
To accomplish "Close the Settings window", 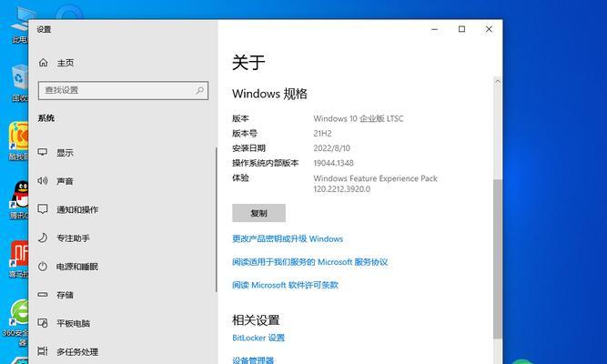I will (x=489, y=29).
